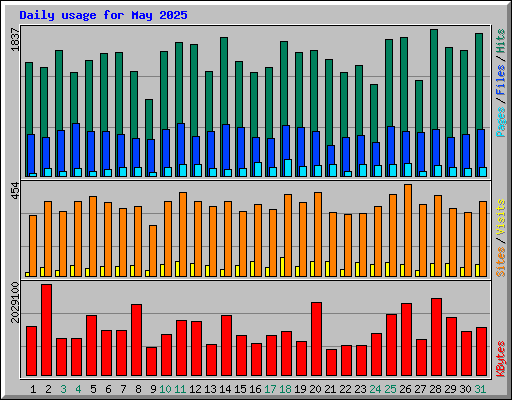512x400 pixels.
Task: Click the Pages / Files / Hits legend
Action: 501,83
